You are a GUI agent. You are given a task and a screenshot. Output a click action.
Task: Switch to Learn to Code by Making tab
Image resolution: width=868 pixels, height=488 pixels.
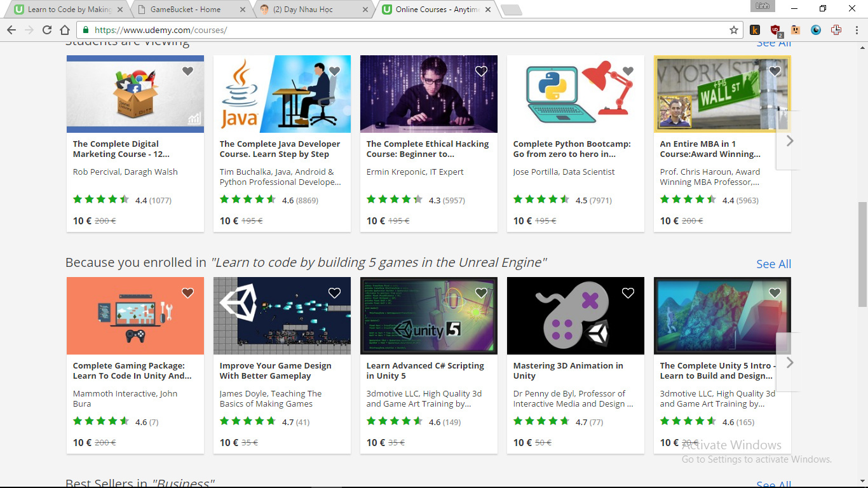tap(68, 10)
